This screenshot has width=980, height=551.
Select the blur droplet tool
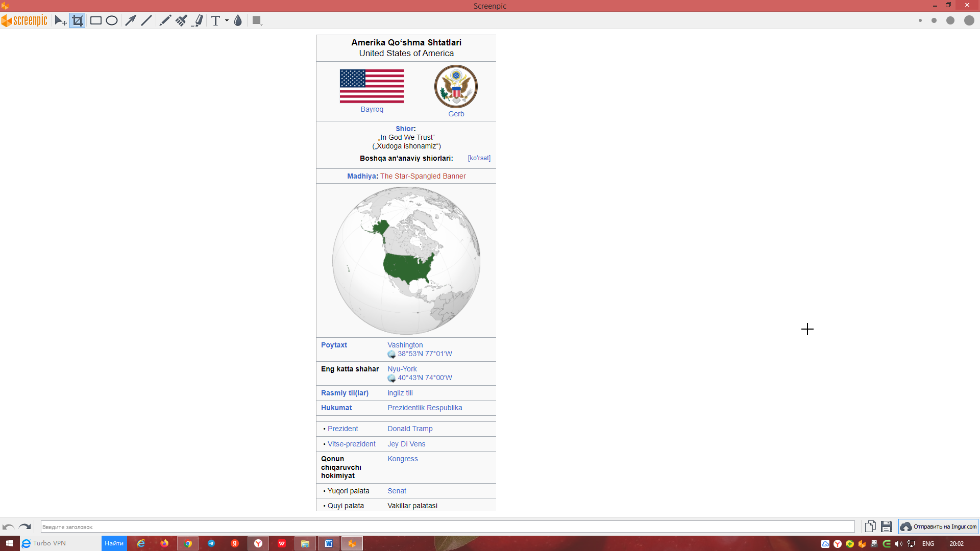(x=238, y=21)
